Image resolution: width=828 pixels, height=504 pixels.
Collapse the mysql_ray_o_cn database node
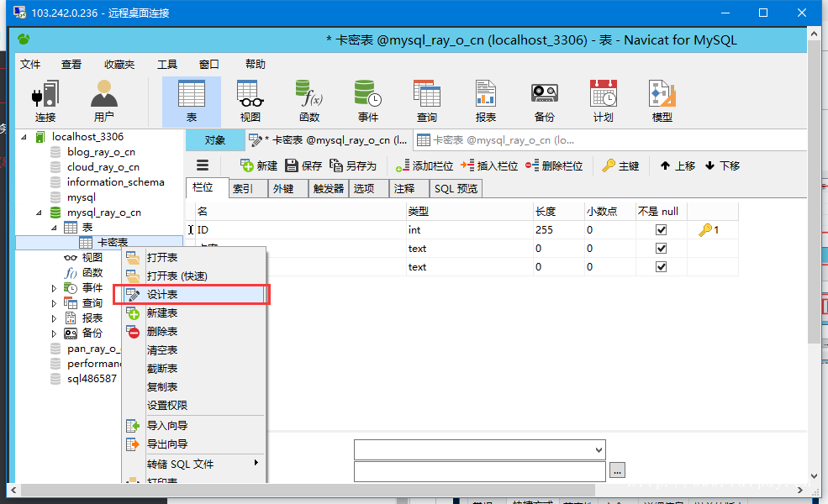(x=39, y=213)
